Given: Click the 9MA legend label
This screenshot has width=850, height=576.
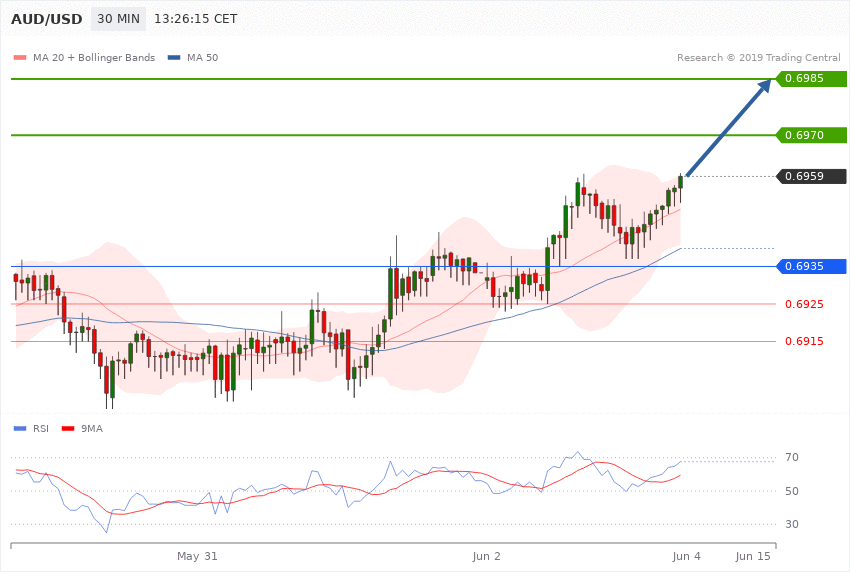Looking at the screenshot, I should (92, 429).
